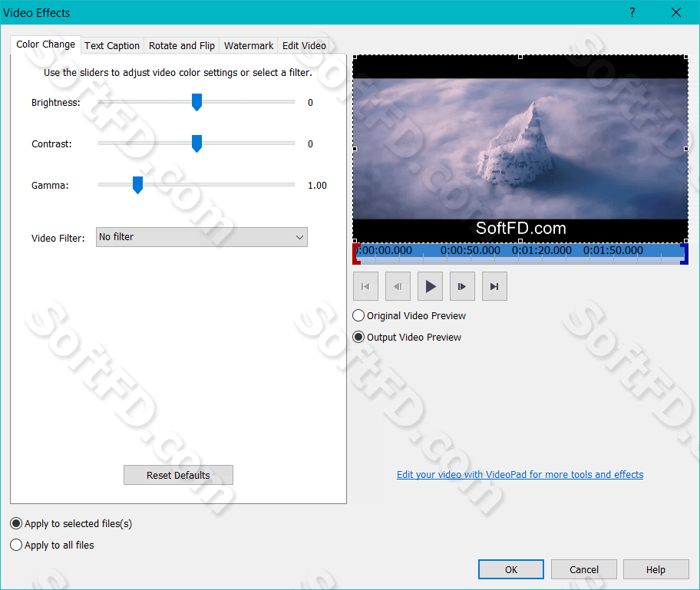Open the Rotate and Flip tab
This screenshot has width=700, height=590.
pos(182,45)
